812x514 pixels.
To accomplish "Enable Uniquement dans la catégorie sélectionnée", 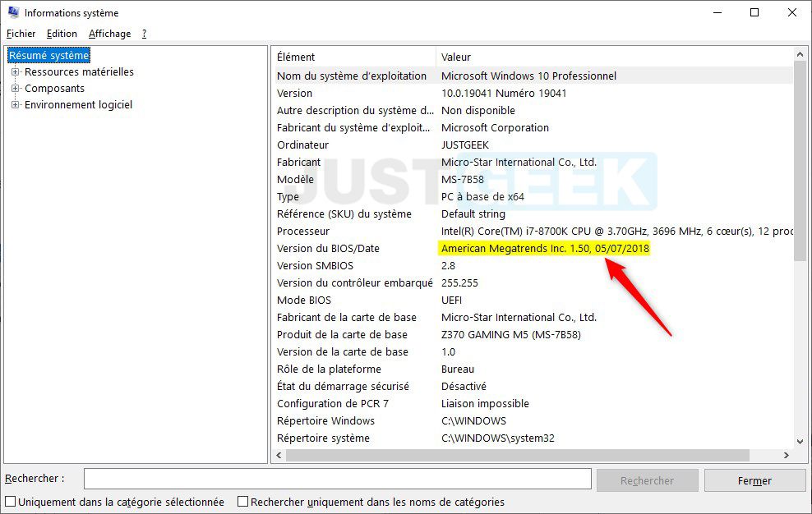I will [11, 502].
